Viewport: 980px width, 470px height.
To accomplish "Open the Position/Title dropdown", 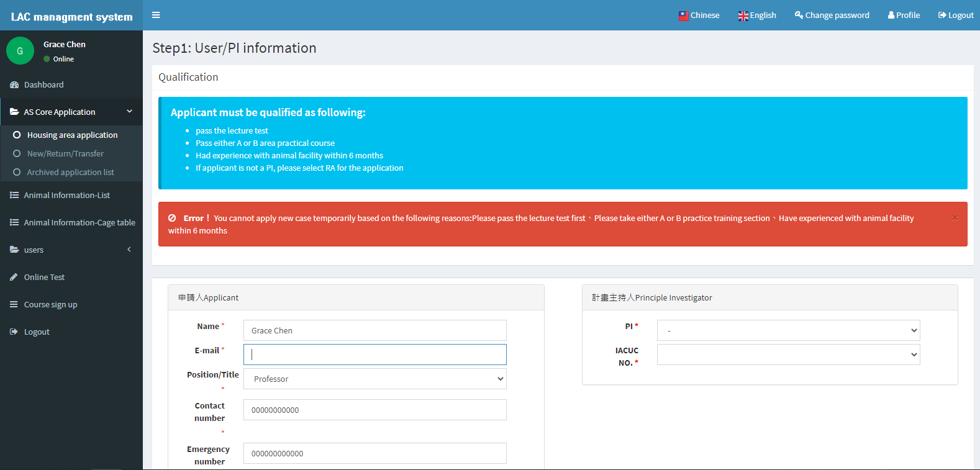I will pos(374,379).
